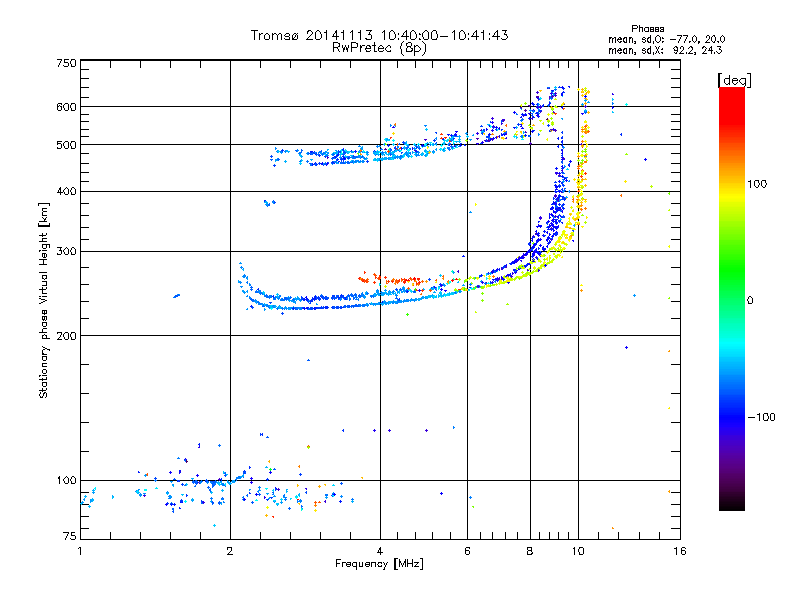Click the y-axis tick label '600'
This screenshot has height=600, width=800.
tap(66, 107)
